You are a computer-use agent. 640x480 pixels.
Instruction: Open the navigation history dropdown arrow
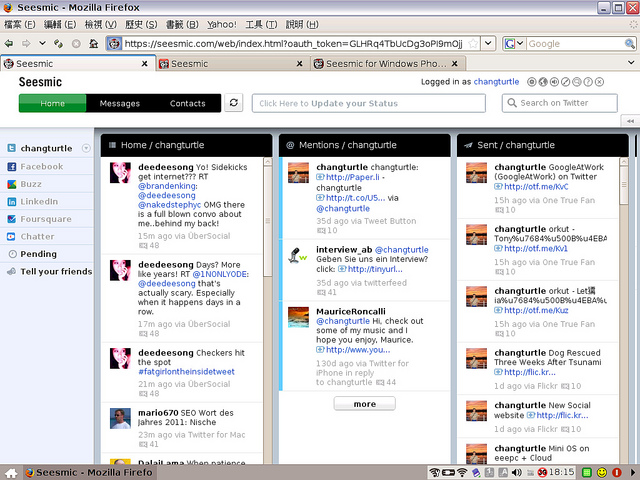(x=42, y=43)
